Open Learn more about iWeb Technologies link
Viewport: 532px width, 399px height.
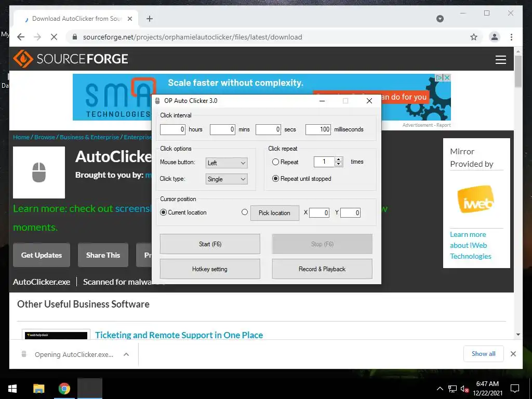click(470, 245)
